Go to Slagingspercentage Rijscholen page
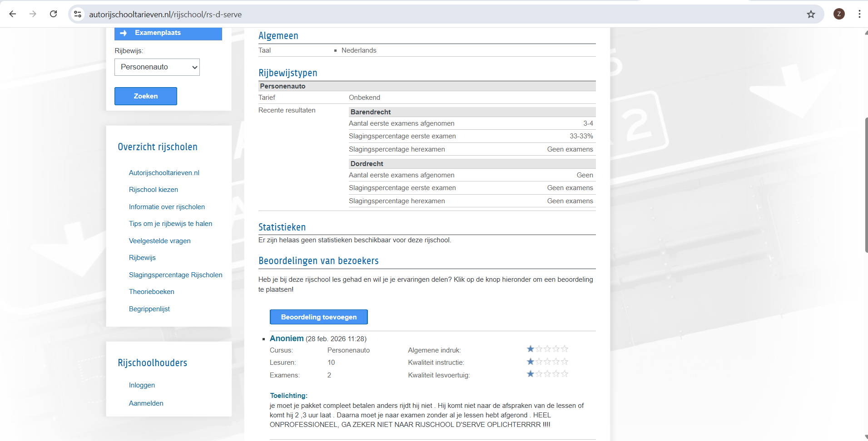The image size is (868, 441). tap(175, 275)
